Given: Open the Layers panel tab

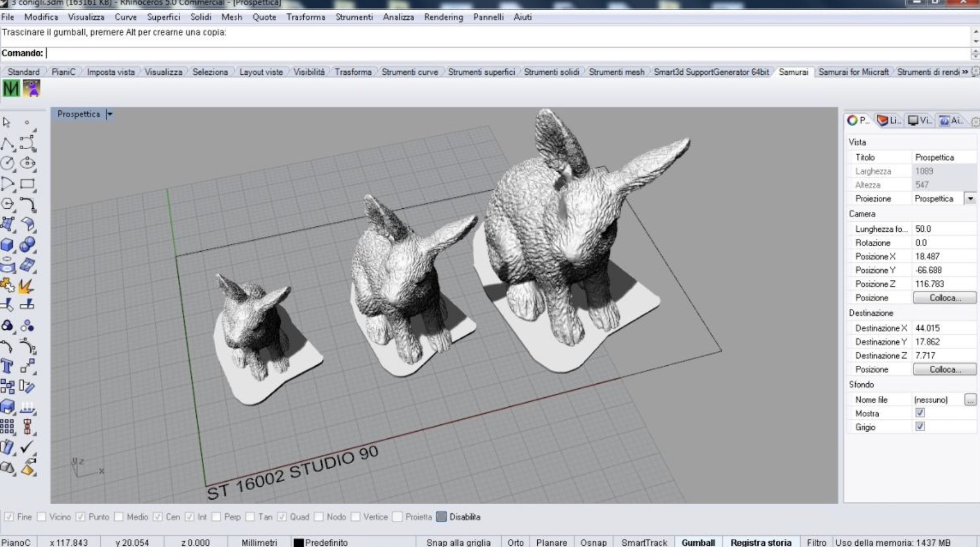Looking at the screenshot, I should pyautogui.click(x=889, y=120).
